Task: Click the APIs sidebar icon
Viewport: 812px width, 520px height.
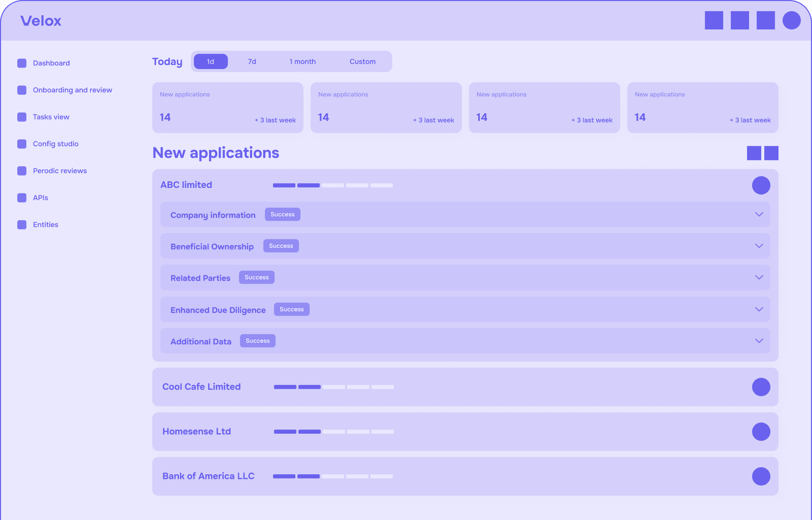Action: (x=22, y=198)
